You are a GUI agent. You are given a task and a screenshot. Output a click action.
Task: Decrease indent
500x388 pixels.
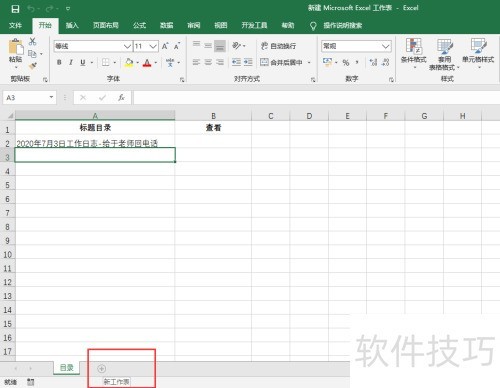[236, 62]
